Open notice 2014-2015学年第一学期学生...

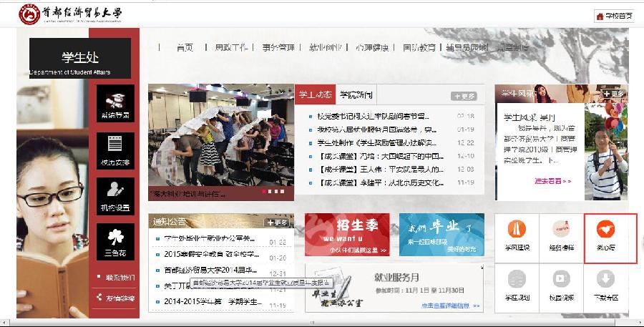coord(213,301)
